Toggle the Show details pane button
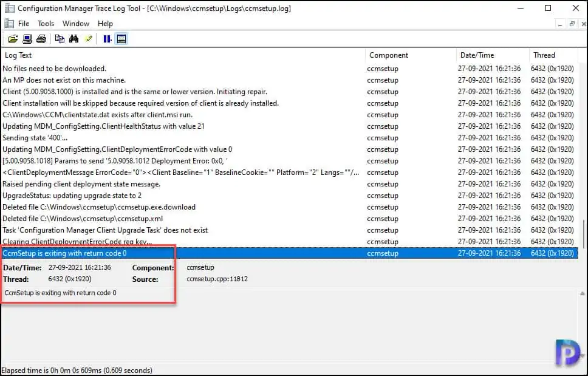This screenshot has height=376, width=588. (x=121, y=39)
